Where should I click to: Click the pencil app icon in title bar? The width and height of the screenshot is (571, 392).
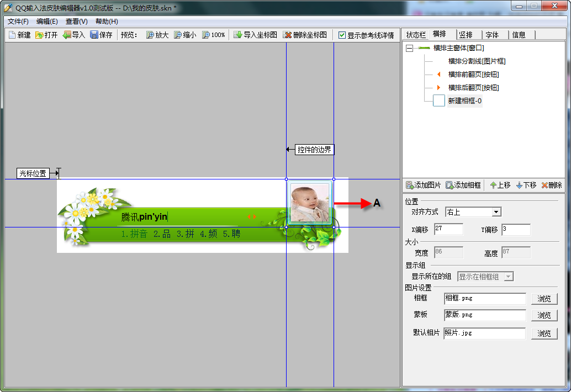(8, 8)
